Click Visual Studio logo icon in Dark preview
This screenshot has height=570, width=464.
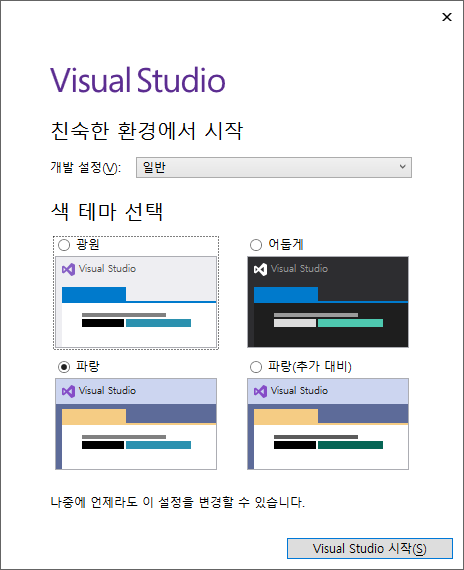pyautogui.click(x=260, y=269)
